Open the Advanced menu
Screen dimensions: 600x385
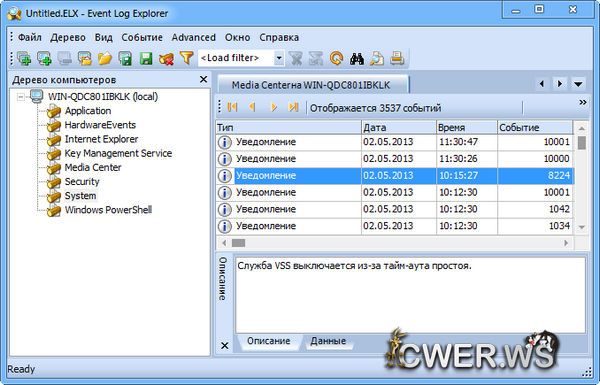(x=194, y=38)
